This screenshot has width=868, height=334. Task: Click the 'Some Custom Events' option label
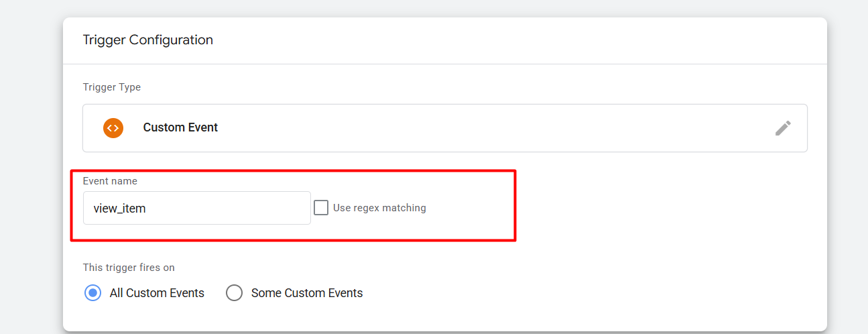[x=307, y=293]
